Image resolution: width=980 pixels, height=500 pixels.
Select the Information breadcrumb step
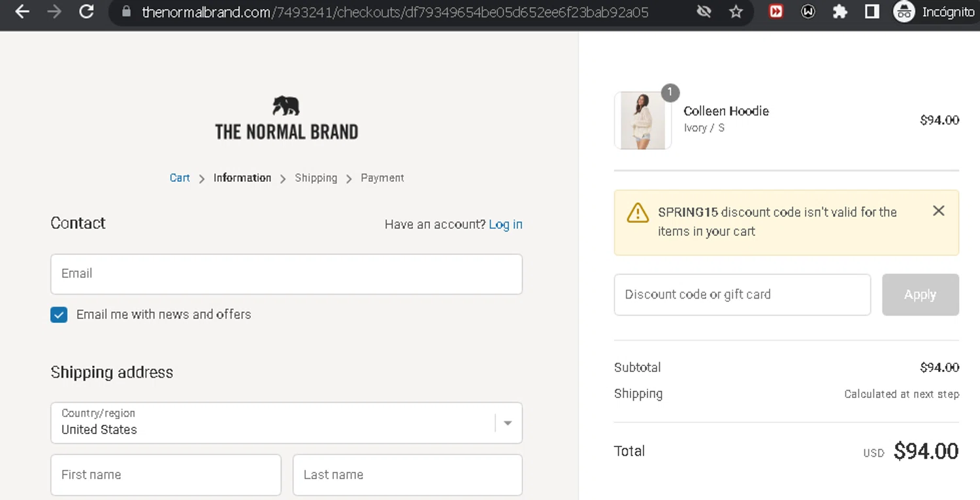coord(242,178)
